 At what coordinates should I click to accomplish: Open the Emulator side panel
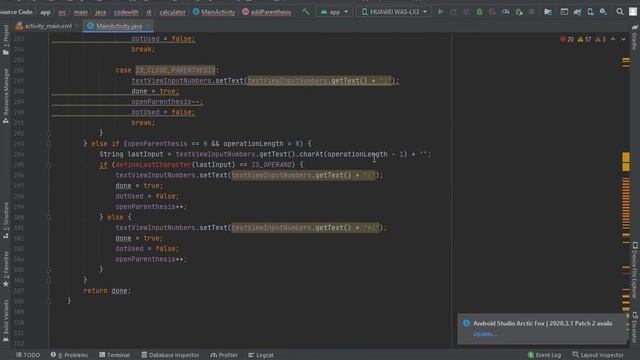click(635, 327)
